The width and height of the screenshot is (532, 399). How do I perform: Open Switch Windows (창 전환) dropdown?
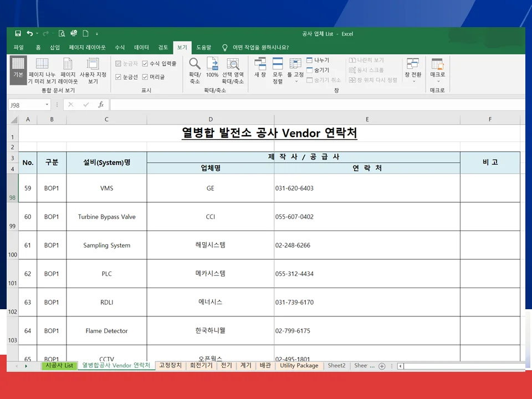(x=413, y=70)
